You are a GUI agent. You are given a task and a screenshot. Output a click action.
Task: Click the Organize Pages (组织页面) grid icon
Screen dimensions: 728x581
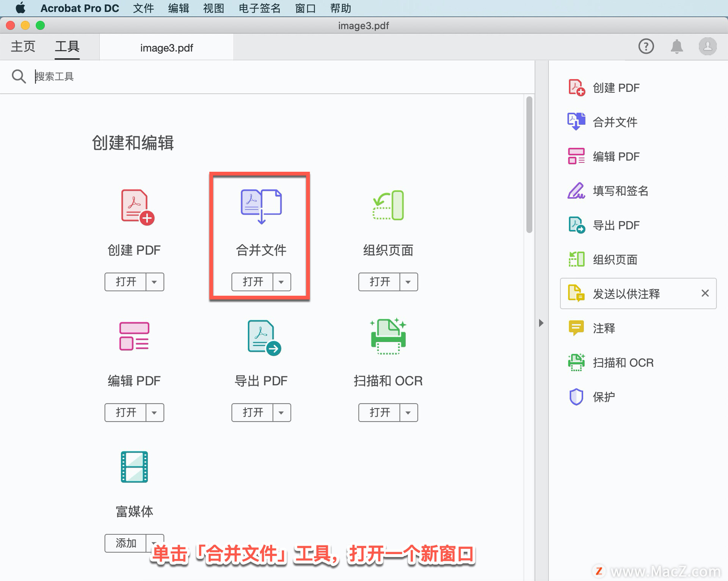click(x=388, y=205)
